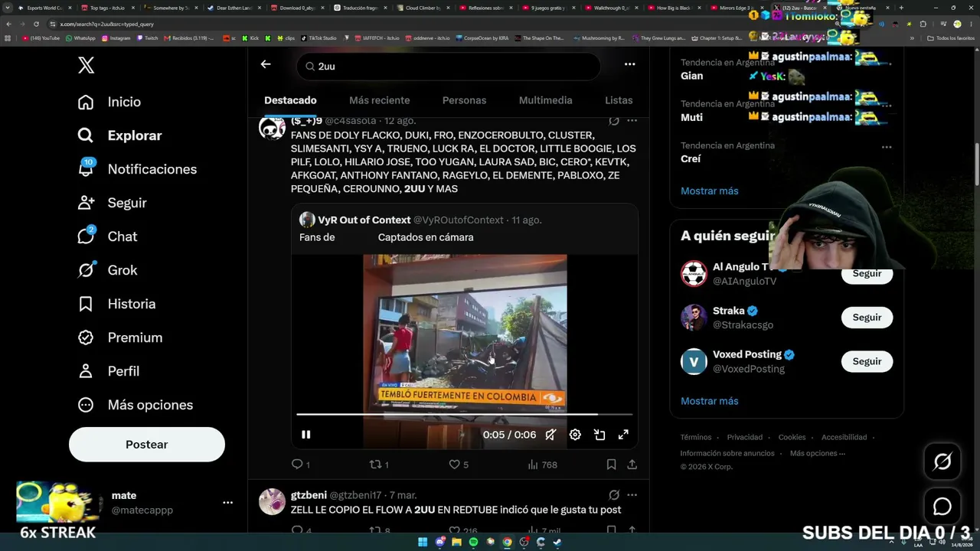Open Notificaciones in the sidebar
This screenshot has width=980, height=551.
[137, 169]
